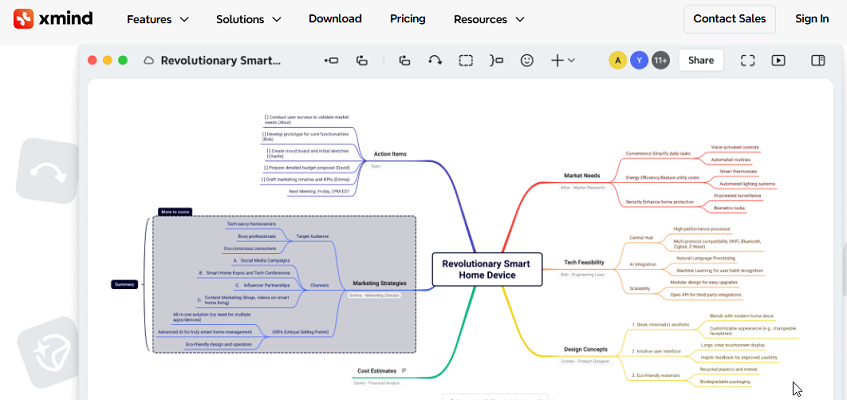Click the Sign In link
The height and width of the screenshot is (400, 847).
coord(812,19)
